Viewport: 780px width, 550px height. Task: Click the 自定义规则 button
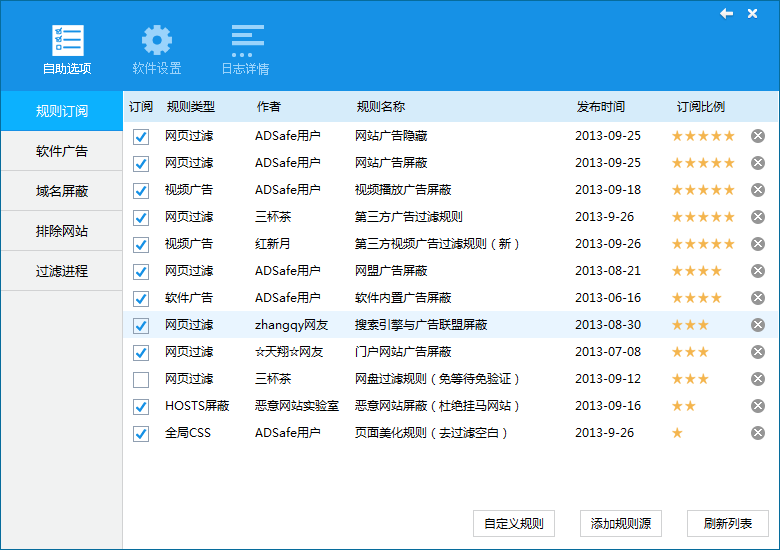(514, 524)
